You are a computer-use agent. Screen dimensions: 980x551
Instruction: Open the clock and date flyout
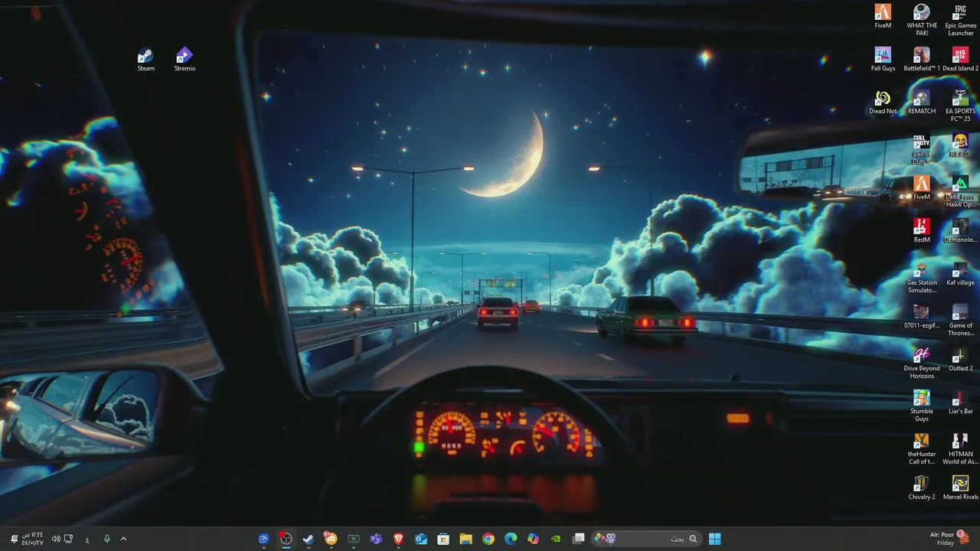[x=33, y=539]
